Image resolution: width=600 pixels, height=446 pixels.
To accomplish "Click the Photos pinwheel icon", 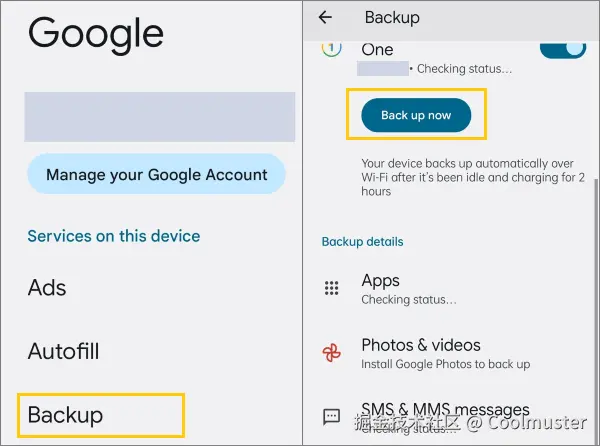I will (x=331, y=353).
